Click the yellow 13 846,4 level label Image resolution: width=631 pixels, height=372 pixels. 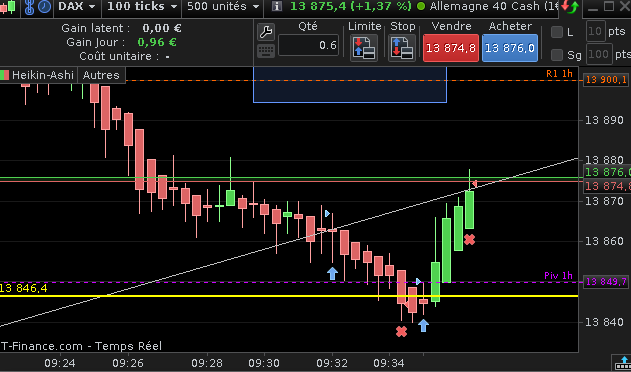click(24, 288)
